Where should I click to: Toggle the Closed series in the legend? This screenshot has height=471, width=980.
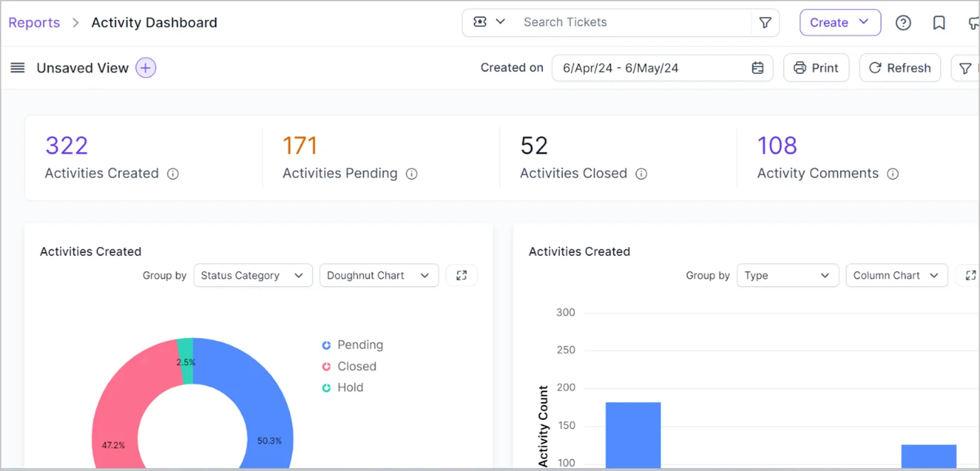[x=349, y=366]
